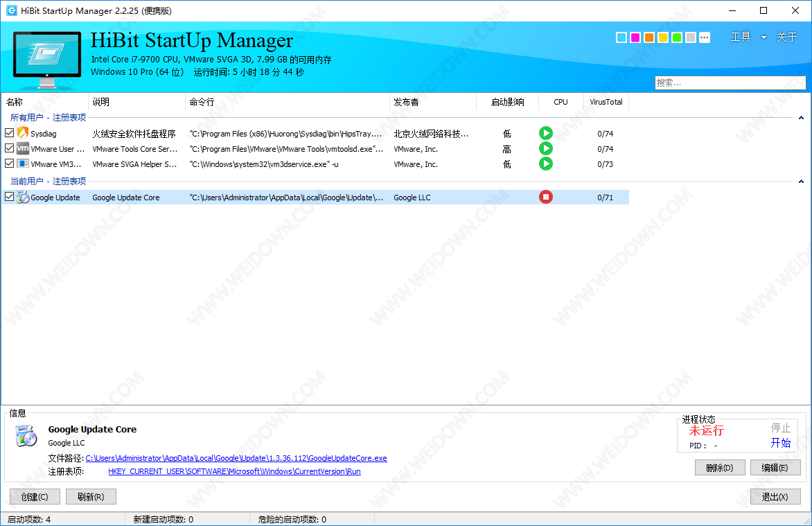Click 启动项数: 4 in status bar
This screenshot has width=812, height=526.
pyautogui.click(x=29, y=519)
